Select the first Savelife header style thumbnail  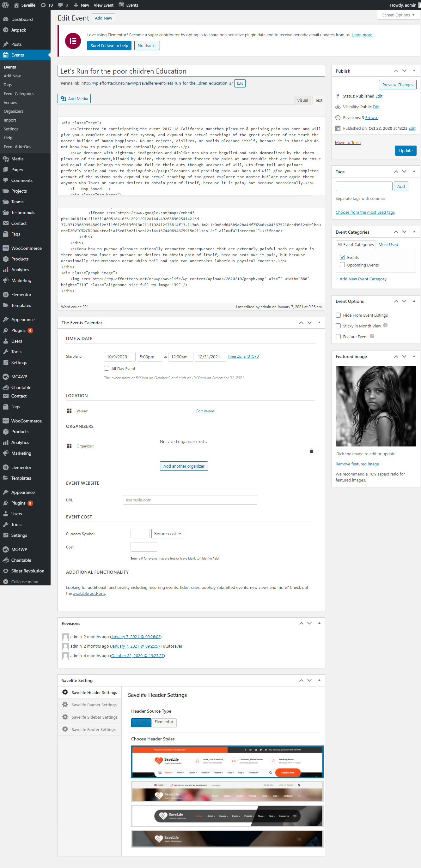click(227, 761)
